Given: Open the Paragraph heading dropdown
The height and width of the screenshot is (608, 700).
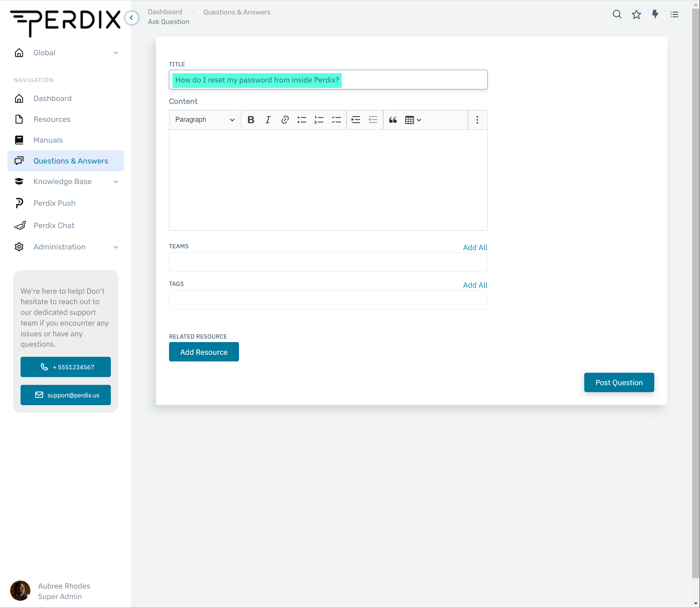Looking at the screenshot, I should [x=205, y=120].
